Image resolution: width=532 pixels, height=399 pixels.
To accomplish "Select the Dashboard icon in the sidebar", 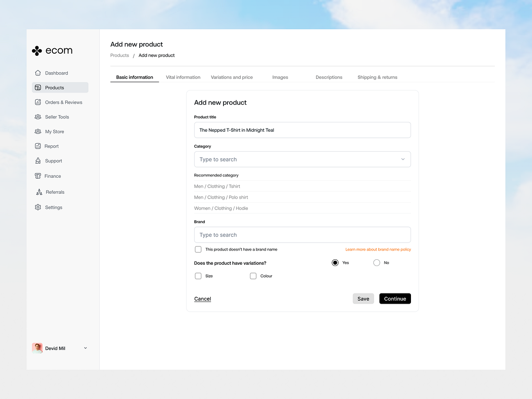I will pyautogui.click(x=38, y=73).
